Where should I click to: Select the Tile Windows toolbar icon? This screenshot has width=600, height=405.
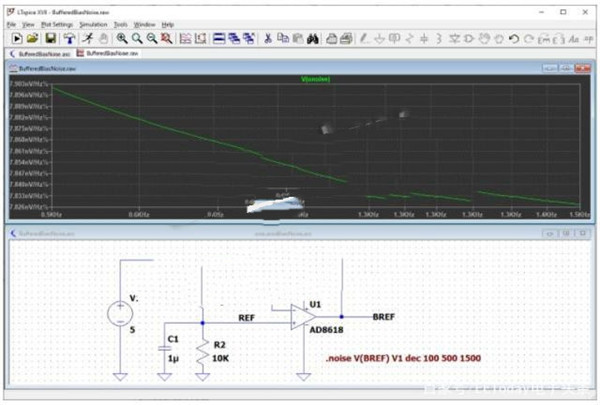pyautogui.click(x=218, y=38)
